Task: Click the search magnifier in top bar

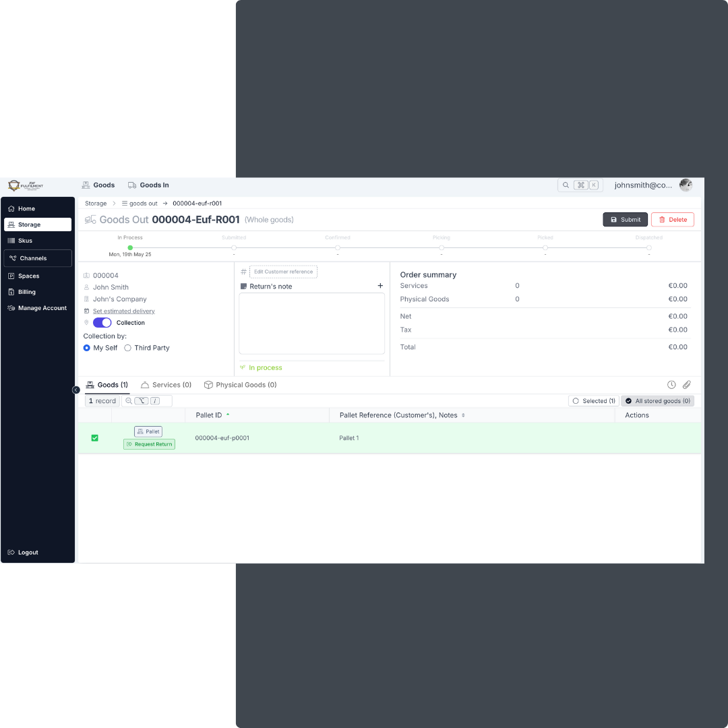Action: tap(566, 185)
